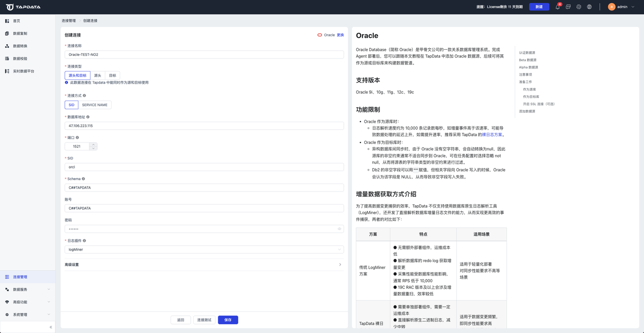Decrease the port number with down arrow
This screenshot has height=333, width=644.
pos(93,148)
